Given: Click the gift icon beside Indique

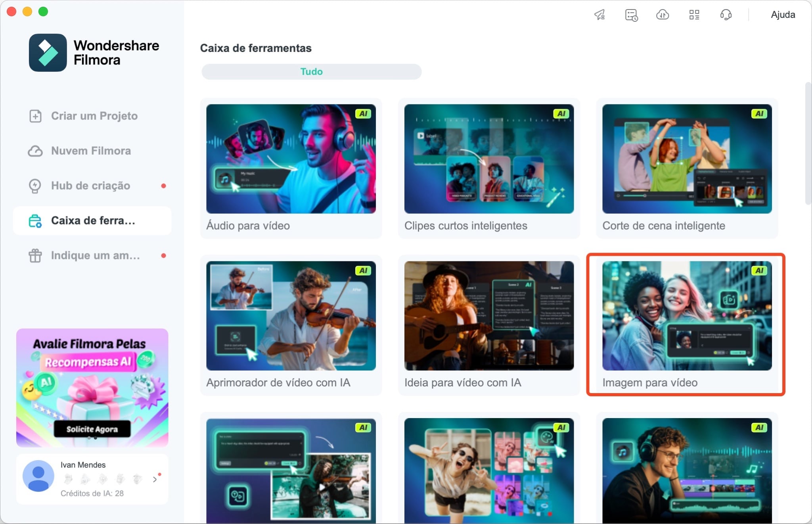Looking at the screenshot, I should pyautogui.click(x=35, y=255).
